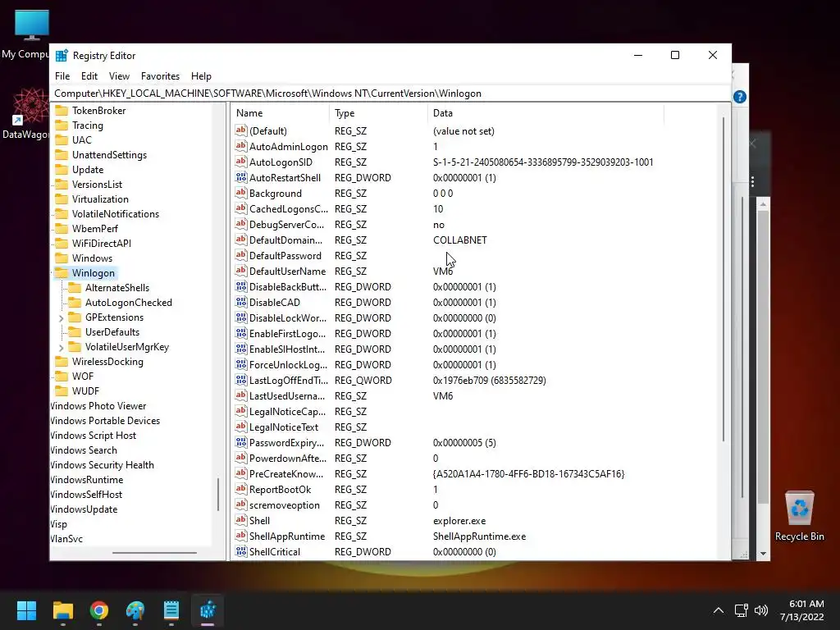The width and height of the screenshot is (840, 630).
Task: Select the WOF key folder icon
Action: (62, 376)
